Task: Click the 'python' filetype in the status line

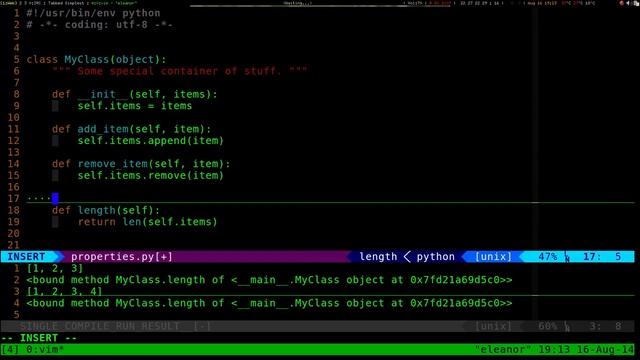Action: click(436, 257)
